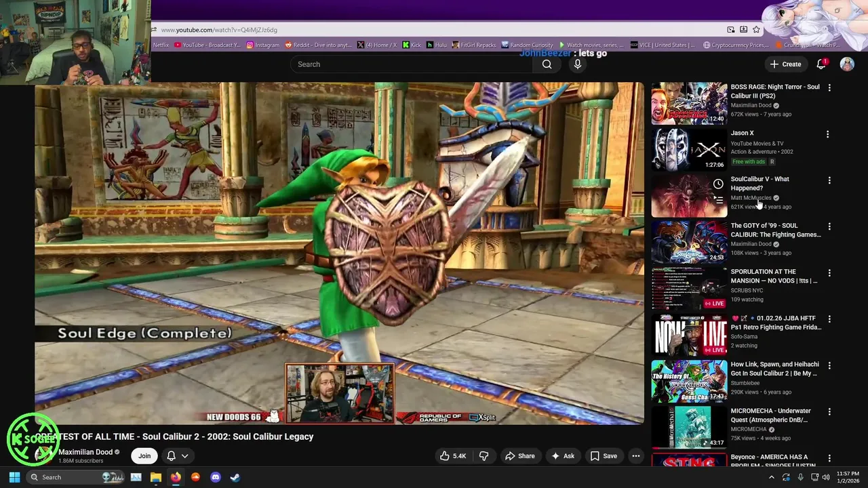Viewport: 868px width, 488px height.
Task: Open title link The GOTY of '99 SOUL CALIBUR
Action: click(x=776, y=230)
